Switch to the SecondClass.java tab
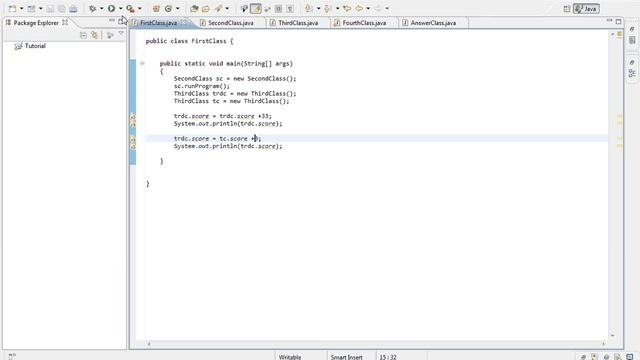This screenshot has width=640, height=360. [x=231, y=23]
